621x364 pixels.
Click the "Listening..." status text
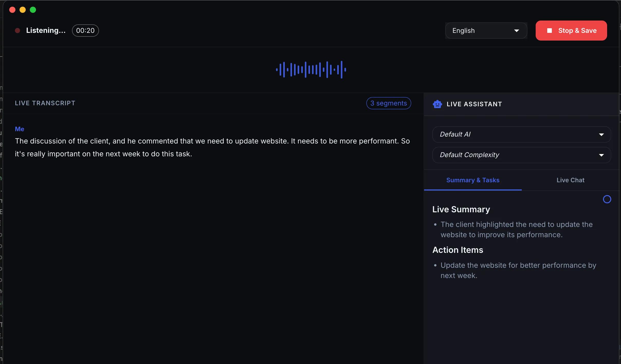coord(46,30)
